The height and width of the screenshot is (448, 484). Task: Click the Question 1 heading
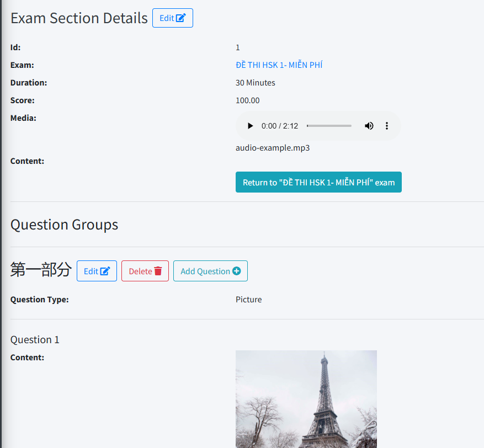[x=35, y=340]
